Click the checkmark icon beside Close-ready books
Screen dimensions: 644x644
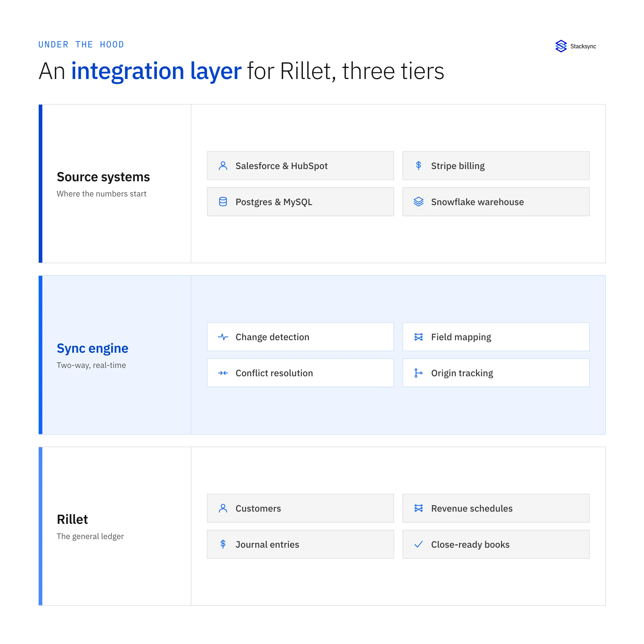[x=419, y=544]
